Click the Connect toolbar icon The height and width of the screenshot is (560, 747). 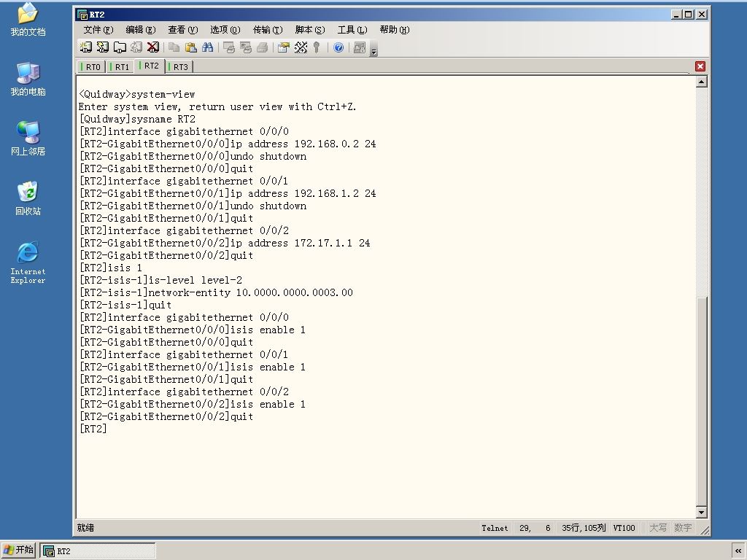click(x=86, y=47)
